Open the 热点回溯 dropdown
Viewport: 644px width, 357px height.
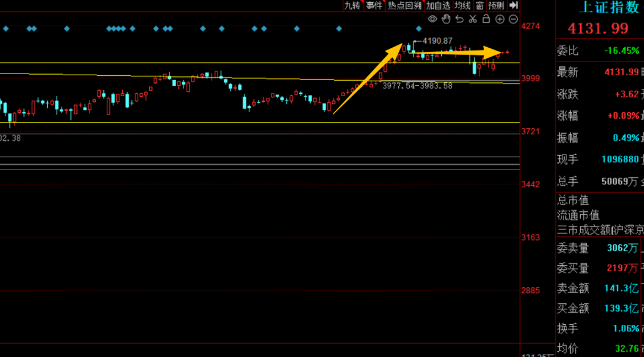click(x=404, y=5)
